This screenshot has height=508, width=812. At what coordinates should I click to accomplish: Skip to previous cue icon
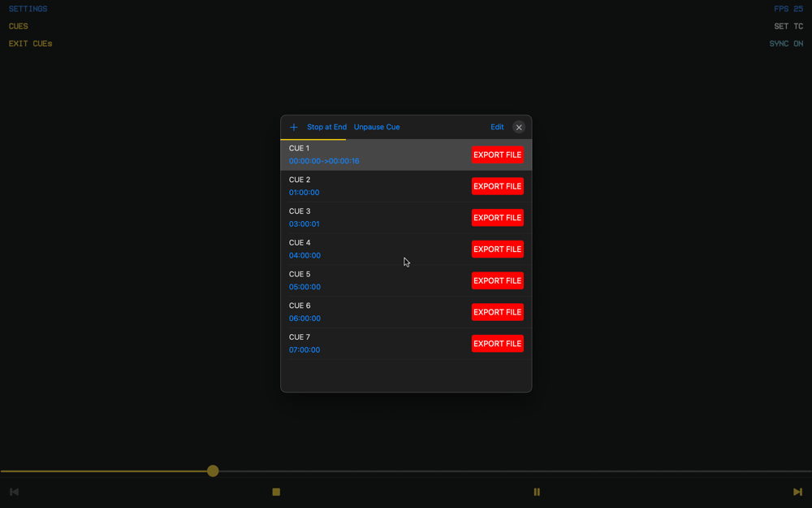click(15, 492)
